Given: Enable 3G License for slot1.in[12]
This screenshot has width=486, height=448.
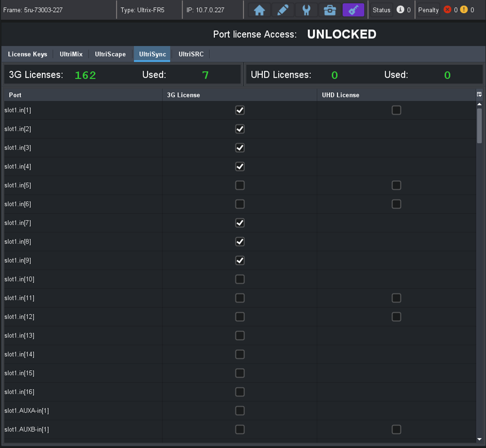Looking at the screenshot, I should click(x=240, y=316).
